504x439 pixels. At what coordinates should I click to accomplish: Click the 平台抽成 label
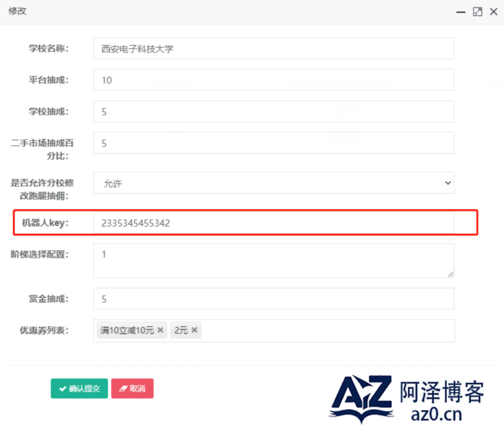[x=49, y=80]
